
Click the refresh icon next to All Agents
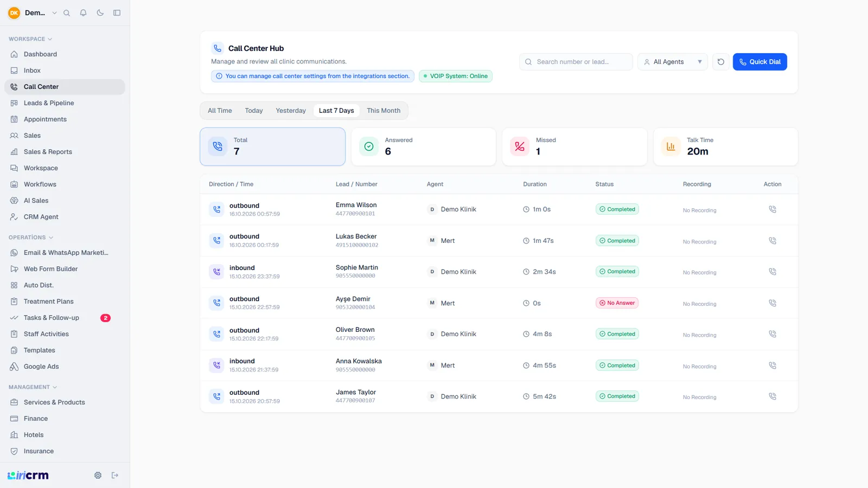coord(721,62)
